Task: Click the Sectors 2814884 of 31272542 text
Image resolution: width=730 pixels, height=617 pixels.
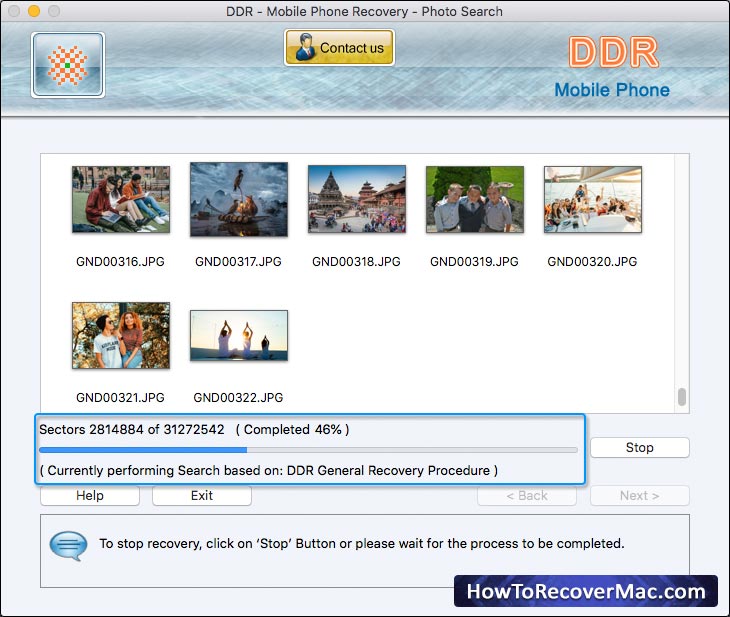Action: point(132,429)
